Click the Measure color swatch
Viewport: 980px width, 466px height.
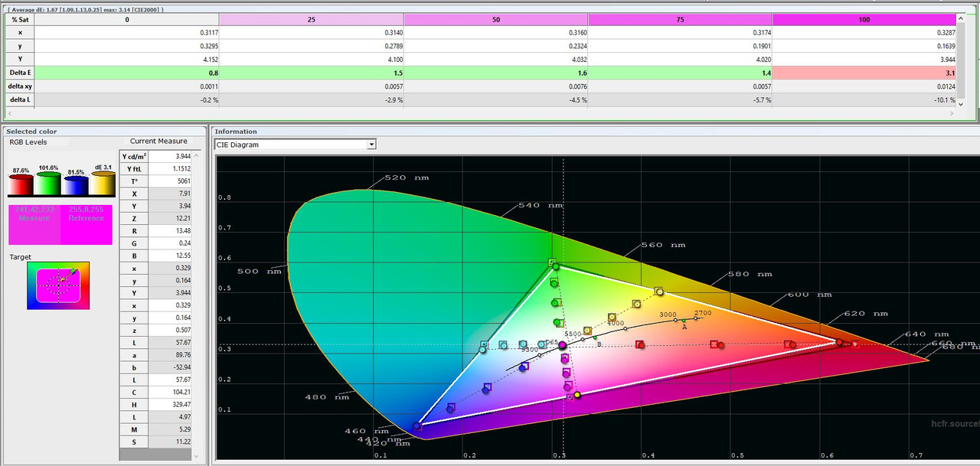click(34, 224)
